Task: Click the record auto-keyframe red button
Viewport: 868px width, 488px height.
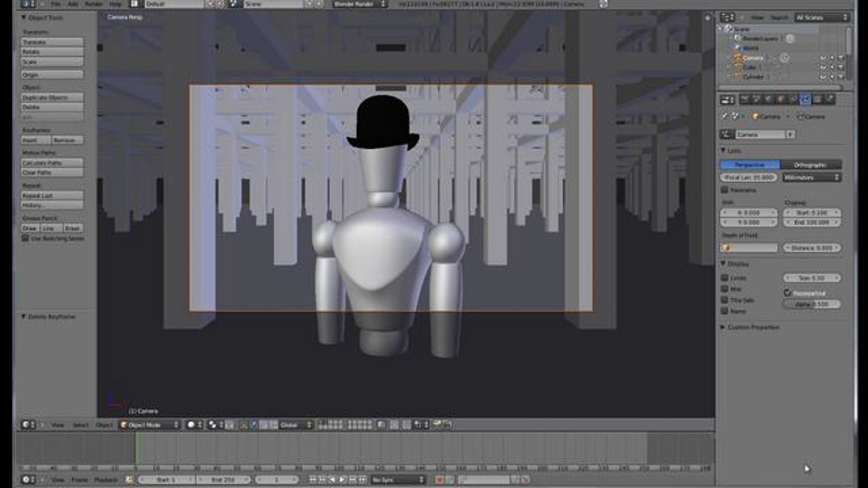Action: point(439,480)
